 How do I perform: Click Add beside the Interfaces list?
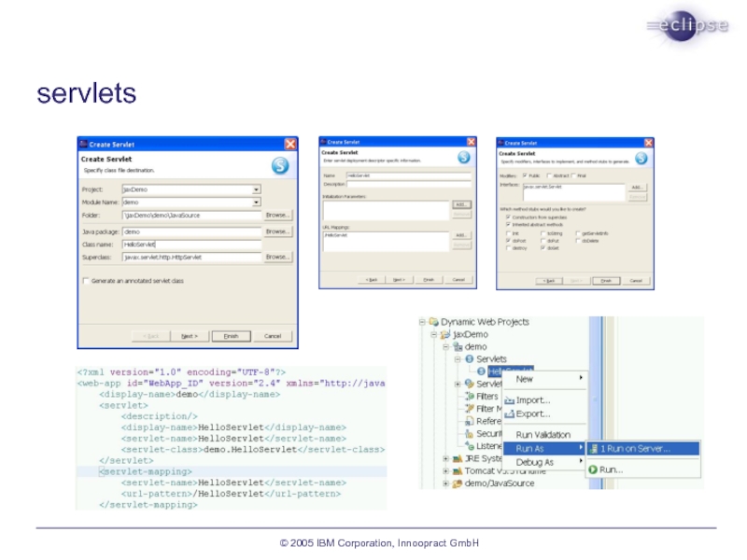[x=637, y=188]
